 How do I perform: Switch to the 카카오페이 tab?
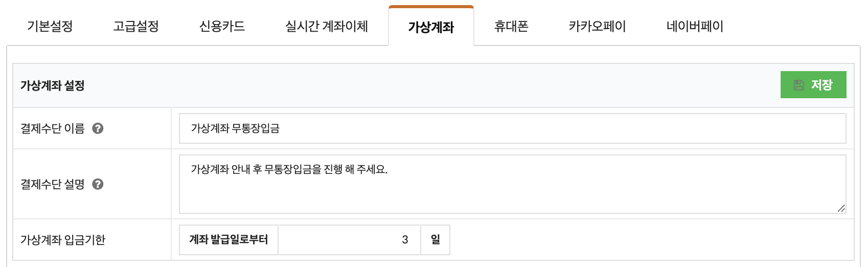[x=597, y=26]
